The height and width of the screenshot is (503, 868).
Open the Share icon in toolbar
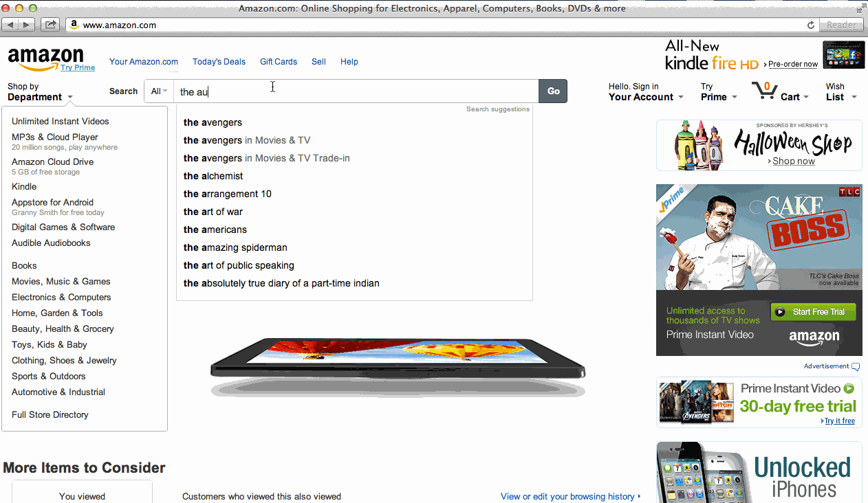pos(51,25)
